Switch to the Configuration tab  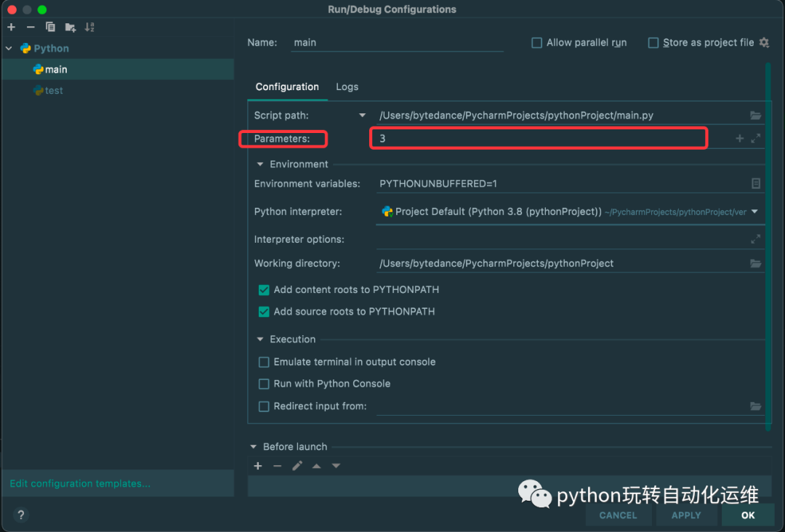click(287, 87)
